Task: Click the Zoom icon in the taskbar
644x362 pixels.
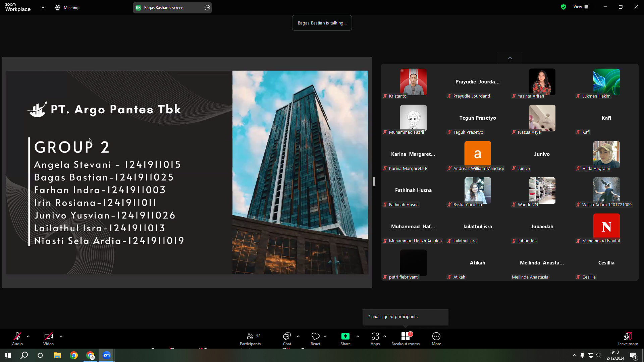Action: point(107,355)
